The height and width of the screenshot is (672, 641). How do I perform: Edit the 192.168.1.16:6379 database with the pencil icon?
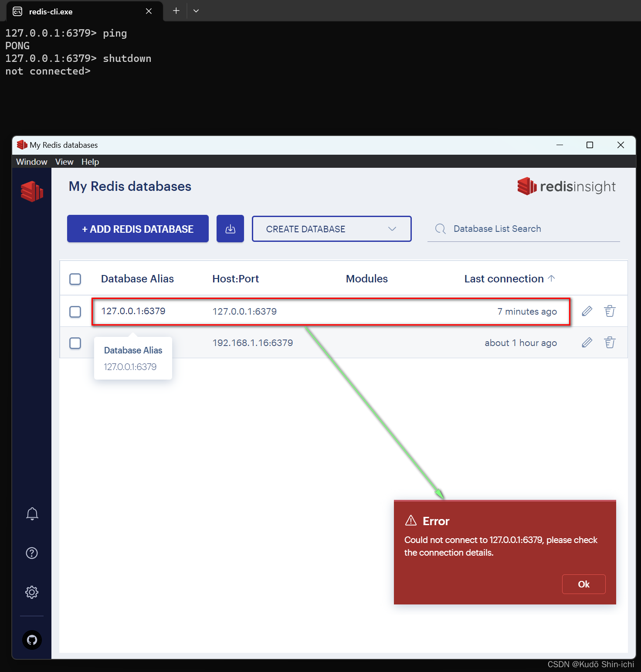tap(587, 343)
